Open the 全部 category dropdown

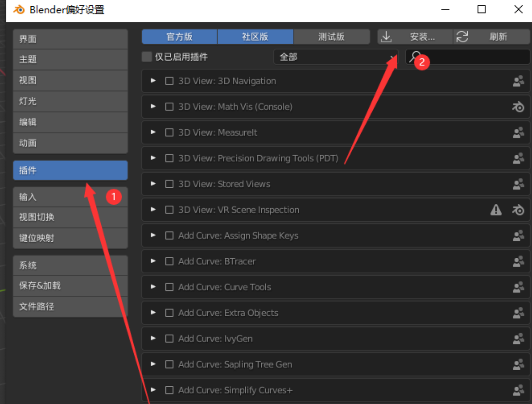tap(336, 57)
